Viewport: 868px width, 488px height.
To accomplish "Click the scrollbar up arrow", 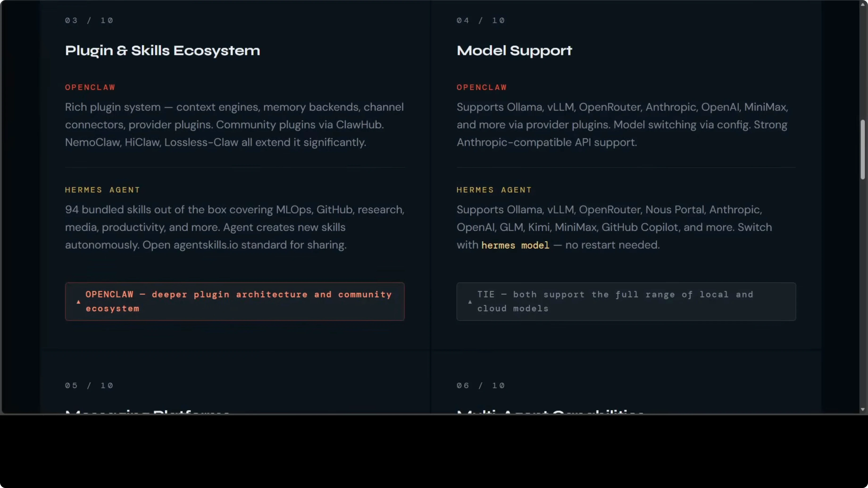I will [x=863, y=4].
